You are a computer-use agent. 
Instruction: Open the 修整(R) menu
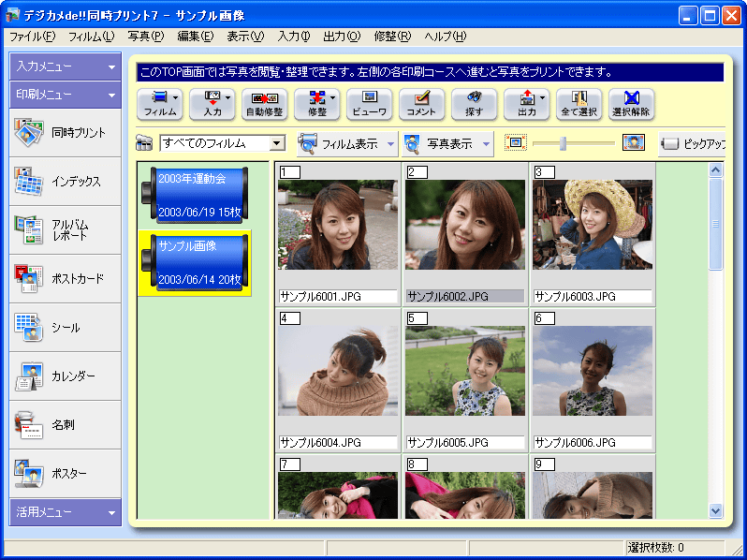click(392, 37)
